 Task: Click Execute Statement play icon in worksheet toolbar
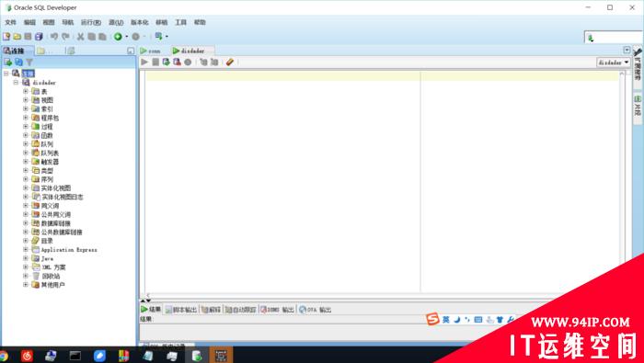pyautogui.click(x=144, y=62)
